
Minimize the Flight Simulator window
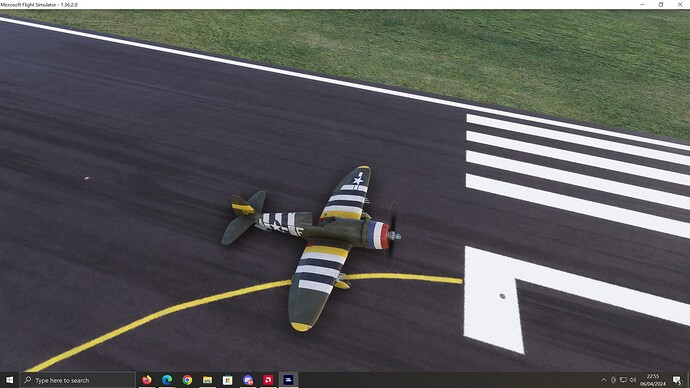[x=642, y=4]
